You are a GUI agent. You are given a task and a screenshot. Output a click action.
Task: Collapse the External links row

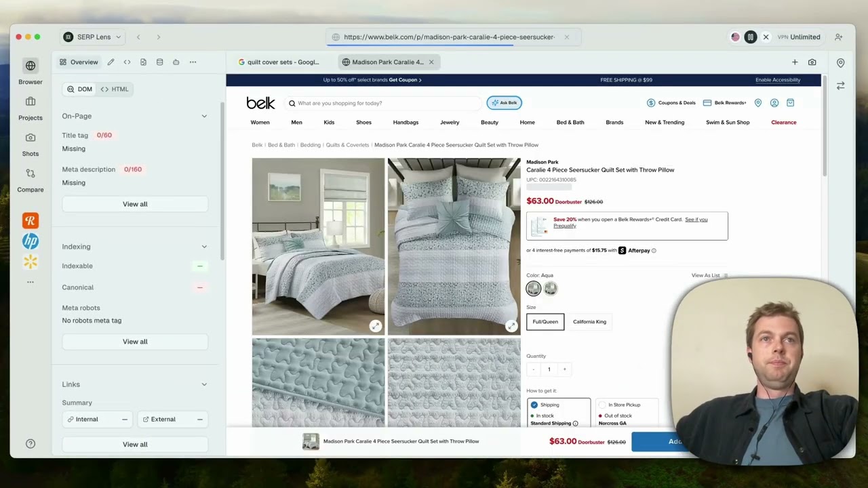[x=199, y=420]
